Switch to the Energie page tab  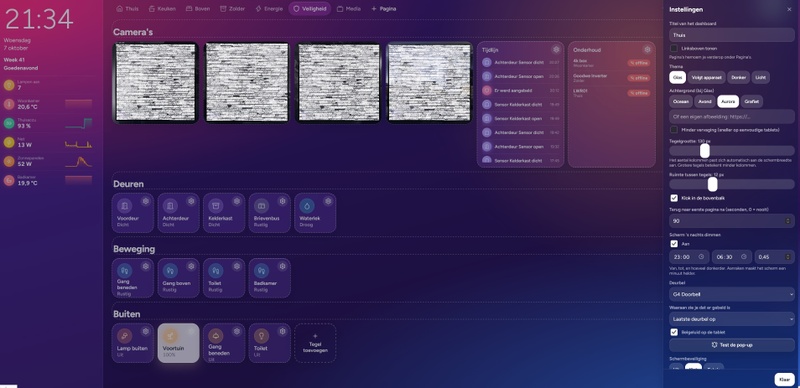point(269,9)
